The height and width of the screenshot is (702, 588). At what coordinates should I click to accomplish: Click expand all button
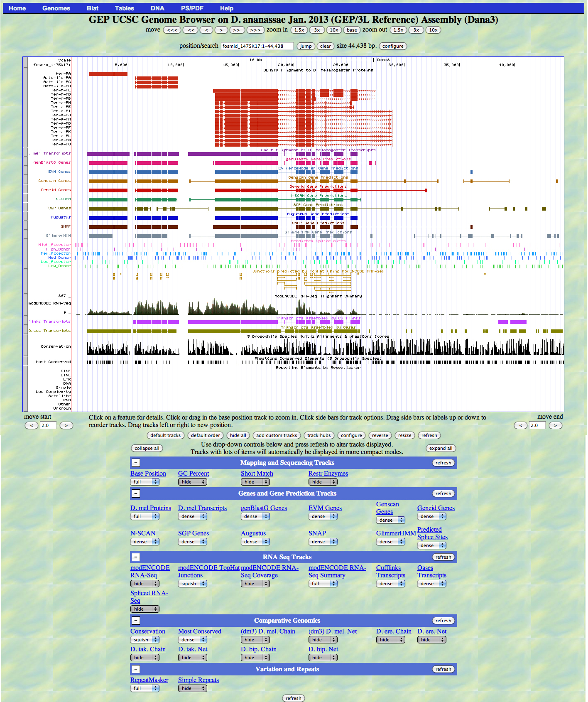tap(441, 448)
